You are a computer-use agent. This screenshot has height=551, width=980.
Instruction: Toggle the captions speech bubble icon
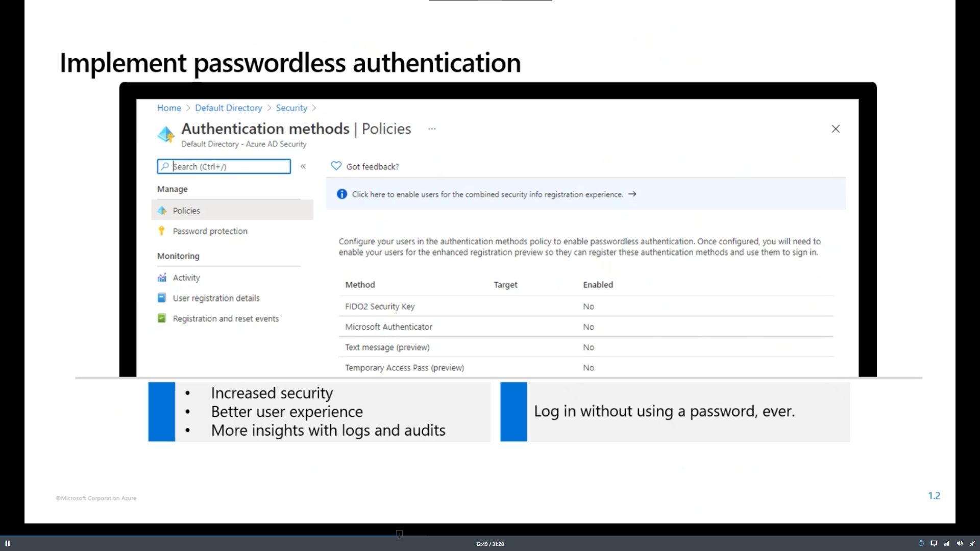[934, 543]
